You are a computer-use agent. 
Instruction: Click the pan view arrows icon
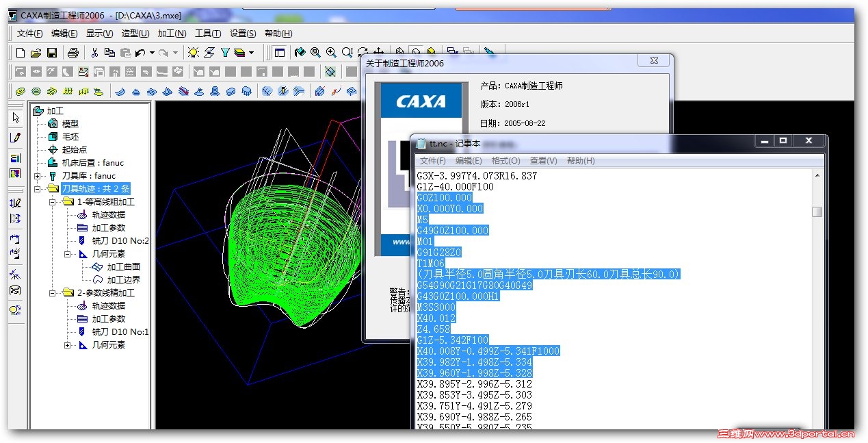click(x=378, y=52)
